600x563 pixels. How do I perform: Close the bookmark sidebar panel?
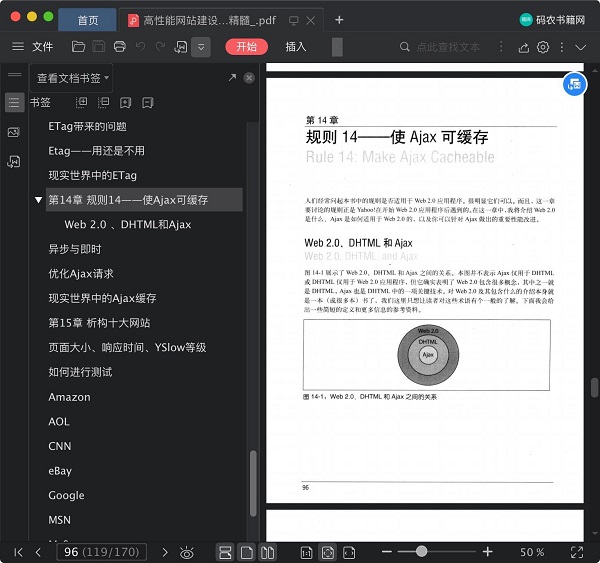click(x=249, y=77)
